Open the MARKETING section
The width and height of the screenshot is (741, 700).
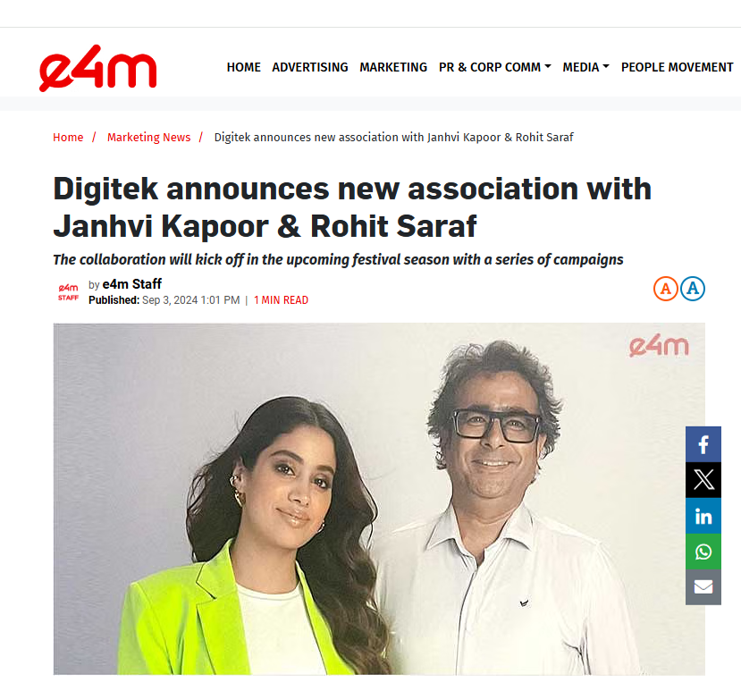(x=393, y=67)
